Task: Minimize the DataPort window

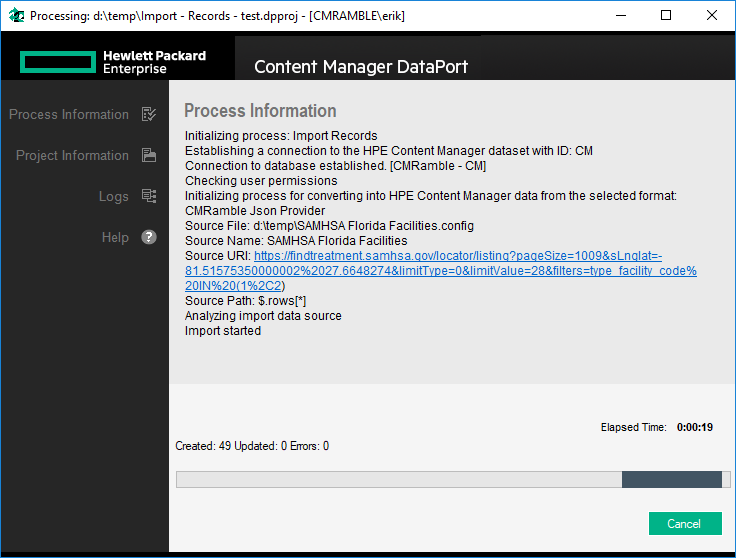Action: point(621,15)
